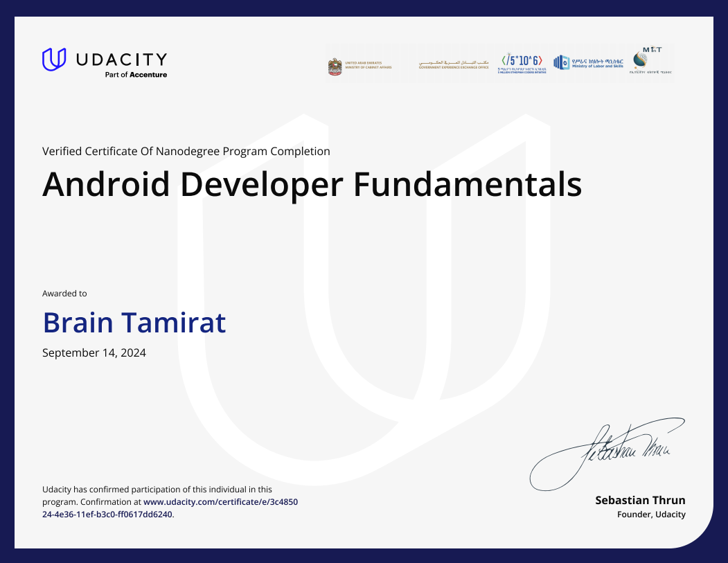728x563 pixels.
Task: Click the date 'September 14, 2024'
Action: (94, 352)
